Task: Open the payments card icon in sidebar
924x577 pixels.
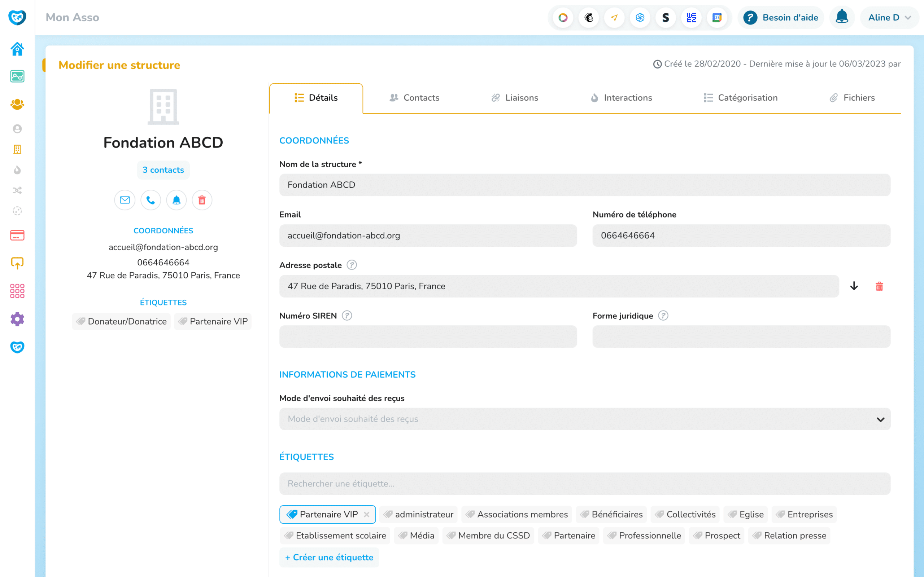Action: (x=17, y=235)
